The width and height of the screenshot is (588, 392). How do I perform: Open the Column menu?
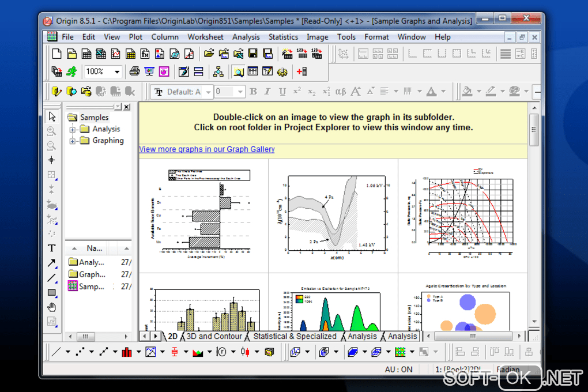(x=165, y=37)
